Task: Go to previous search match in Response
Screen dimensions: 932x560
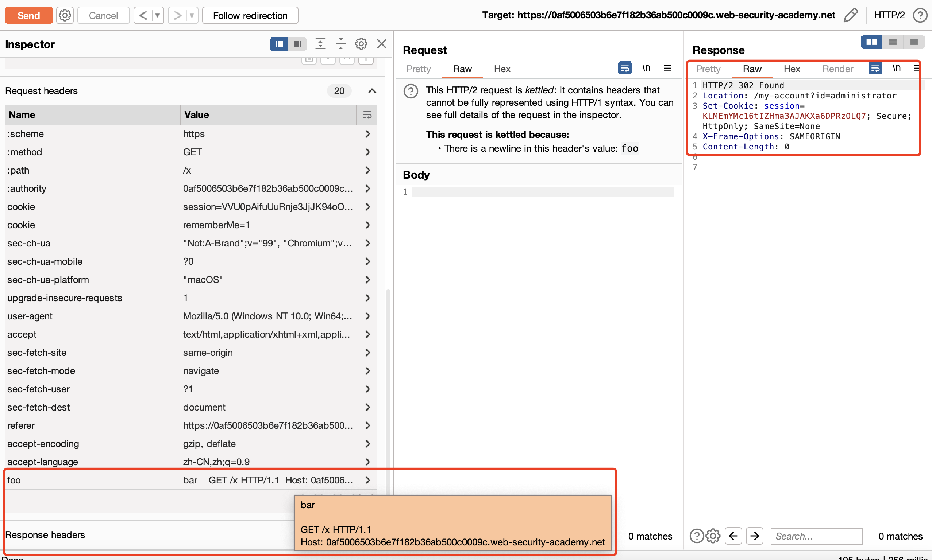Action: tap(733, 536)
